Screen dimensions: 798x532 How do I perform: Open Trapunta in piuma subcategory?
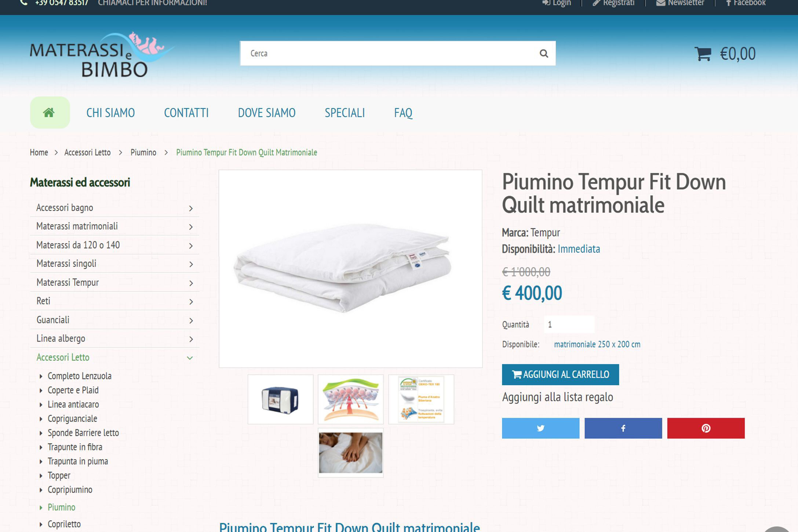78,461
